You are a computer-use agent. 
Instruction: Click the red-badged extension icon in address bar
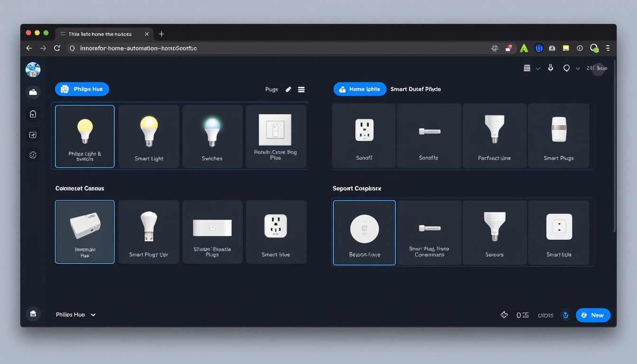tap(509, 48)
